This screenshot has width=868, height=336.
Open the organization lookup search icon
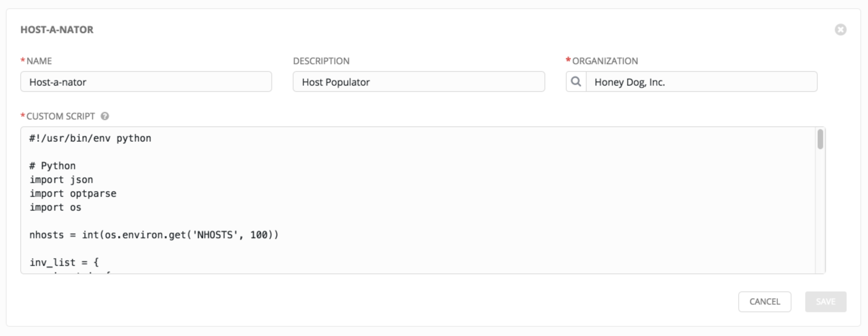coord(576,82)
